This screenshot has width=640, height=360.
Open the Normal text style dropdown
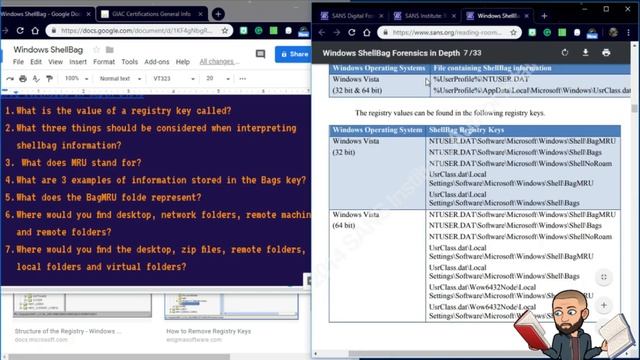pos(120,78)
